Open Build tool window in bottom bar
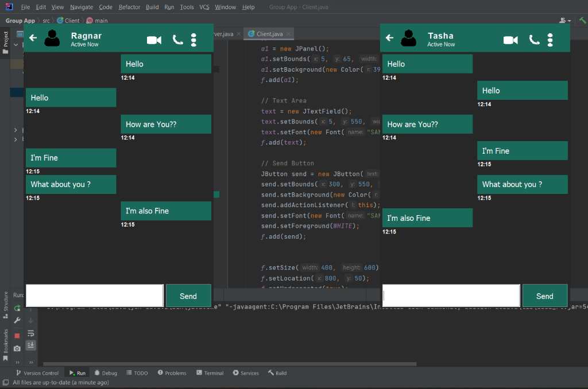Viewport: 588px width, 389px height. [277, 373]
